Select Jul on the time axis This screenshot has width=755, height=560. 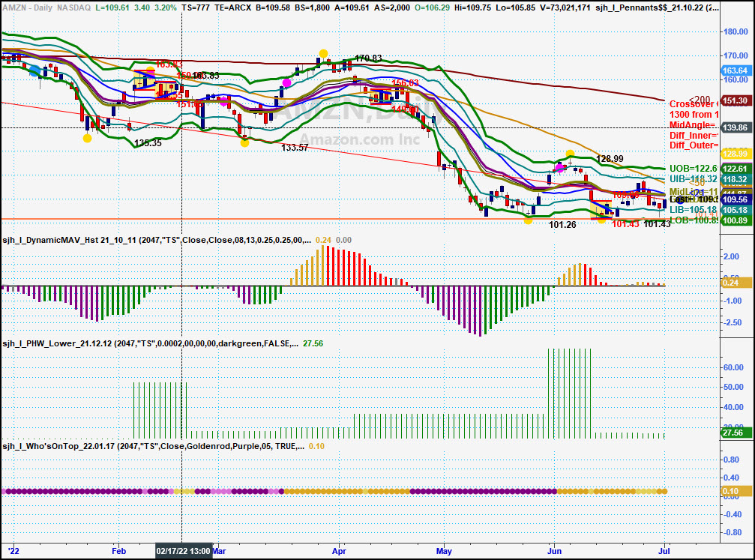pos(664,551)
